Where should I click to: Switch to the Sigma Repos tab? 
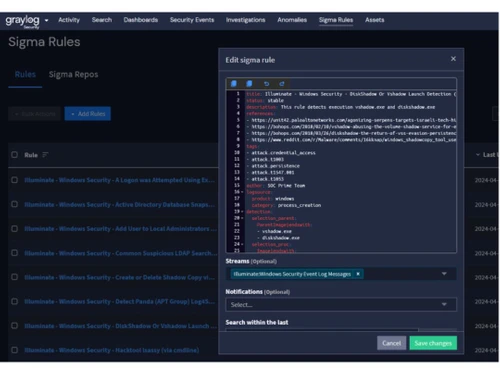73,75
